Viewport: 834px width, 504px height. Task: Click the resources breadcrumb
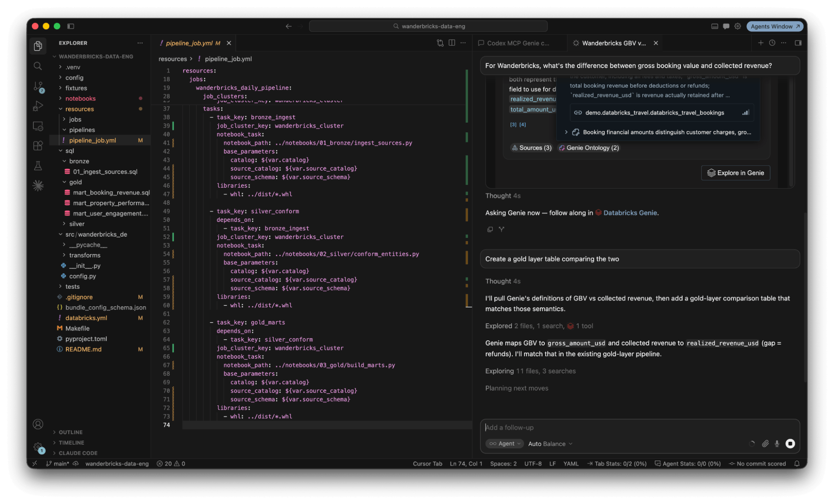[173, 59]
